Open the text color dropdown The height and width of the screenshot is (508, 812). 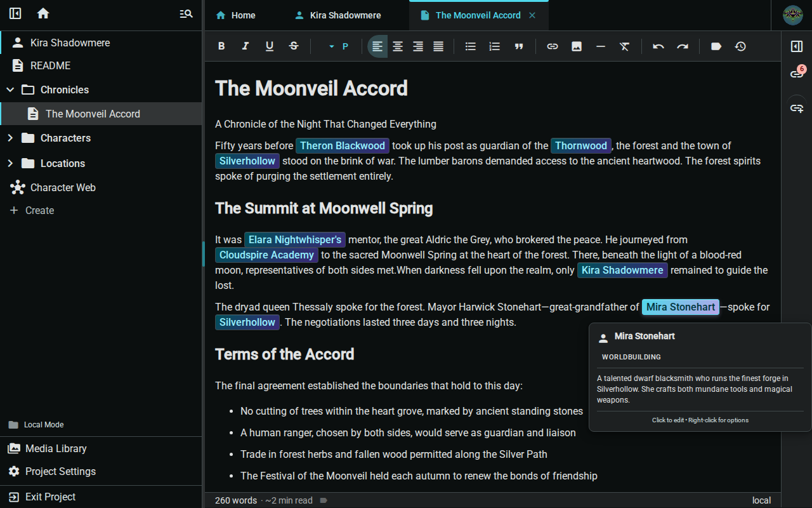click(331, 46)
